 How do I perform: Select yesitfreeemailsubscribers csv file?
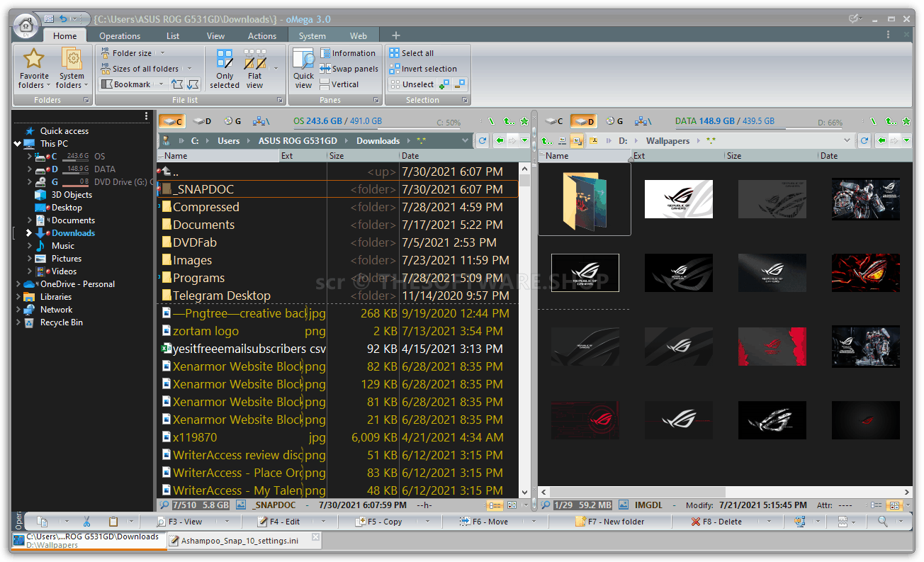pos(337,349)
